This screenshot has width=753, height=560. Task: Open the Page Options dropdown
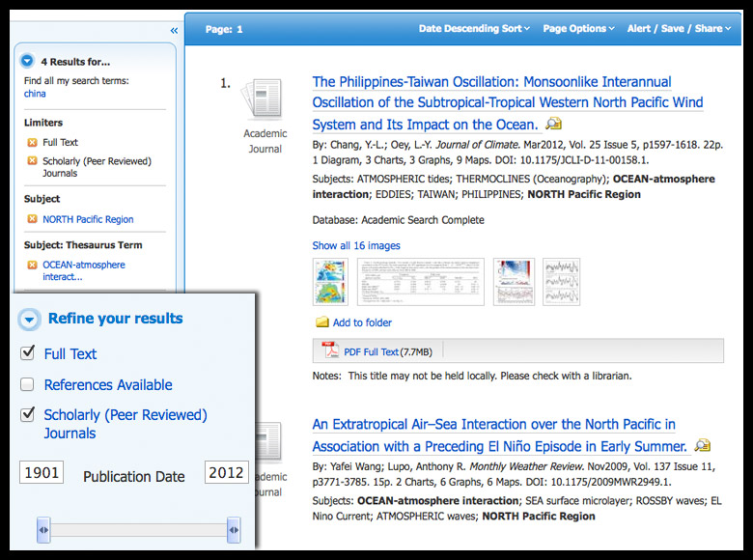point(578,29)
